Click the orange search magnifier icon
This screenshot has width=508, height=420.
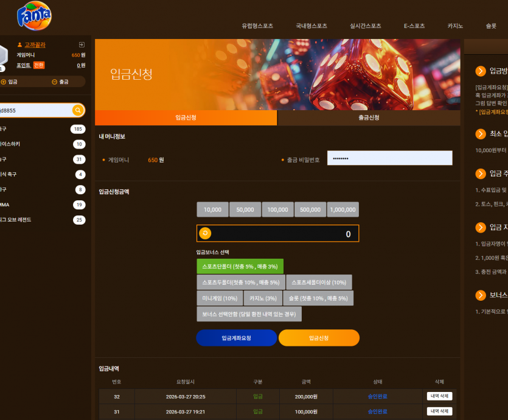[x=78, y=110]
